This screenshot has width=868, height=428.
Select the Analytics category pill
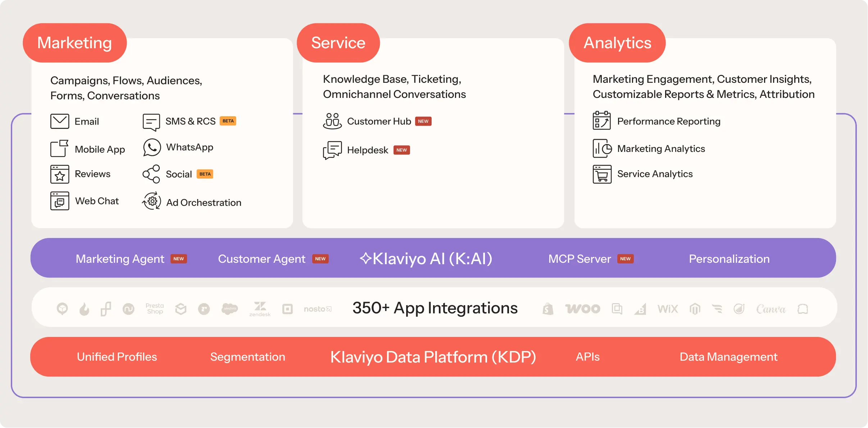(617, 43)
